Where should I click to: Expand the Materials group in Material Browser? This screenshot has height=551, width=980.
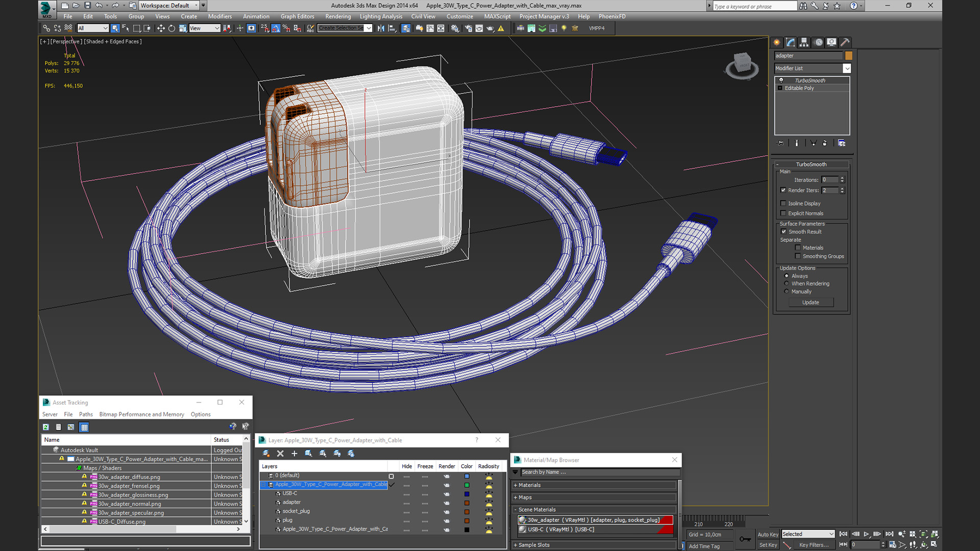[x=516, y=485]
